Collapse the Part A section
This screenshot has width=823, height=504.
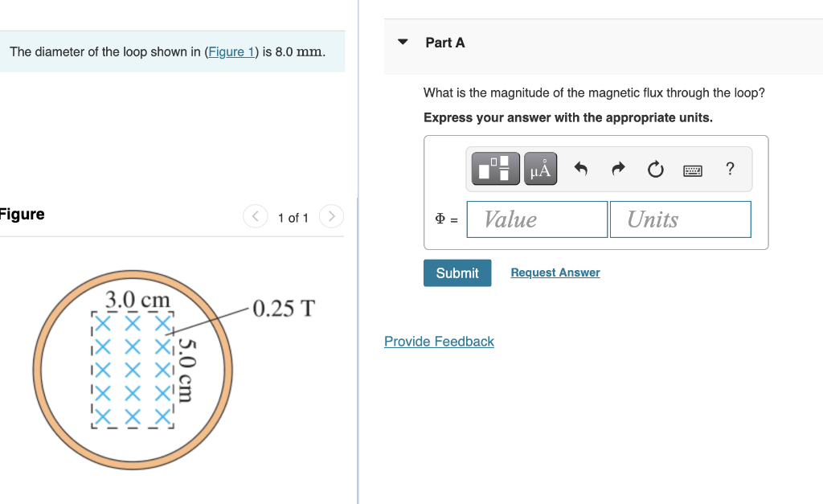(402, 43)
